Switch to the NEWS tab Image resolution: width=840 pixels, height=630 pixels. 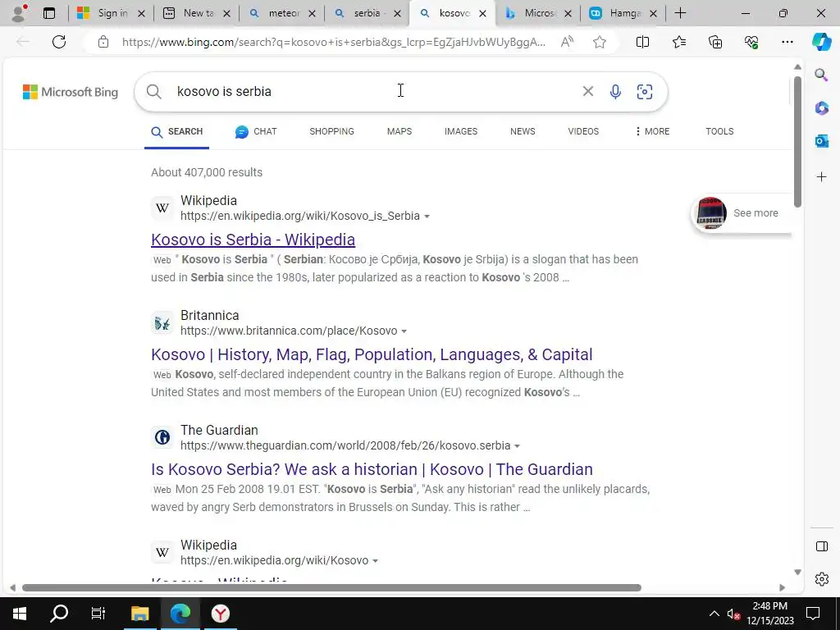[523, 131]
